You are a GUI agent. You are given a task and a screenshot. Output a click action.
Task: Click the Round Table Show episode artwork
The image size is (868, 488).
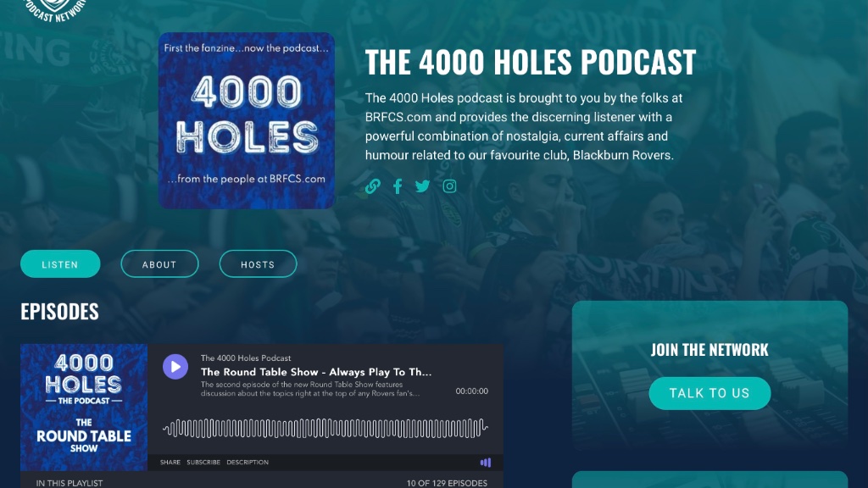[84, 408]
